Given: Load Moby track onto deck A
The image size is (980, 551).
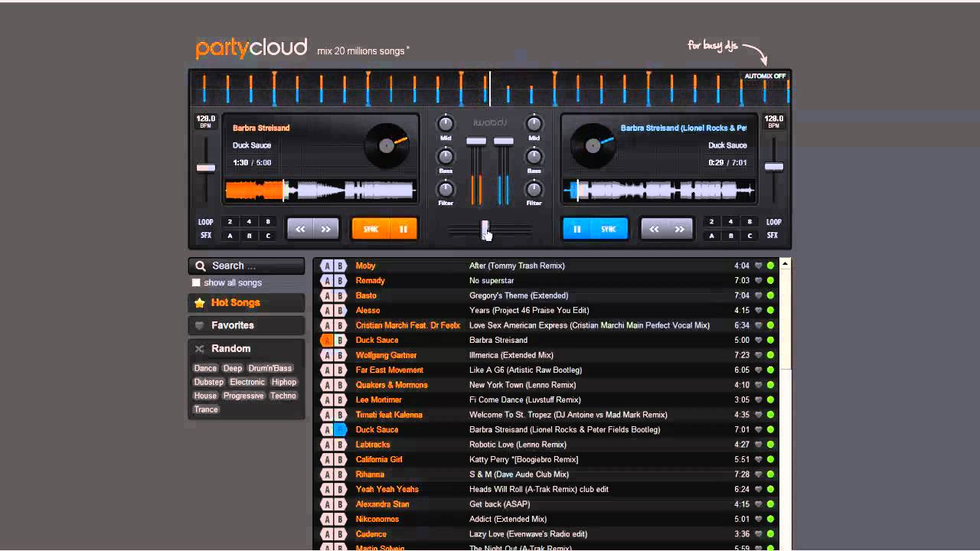Looking at the screenshot, I should (x=327, y=266).
